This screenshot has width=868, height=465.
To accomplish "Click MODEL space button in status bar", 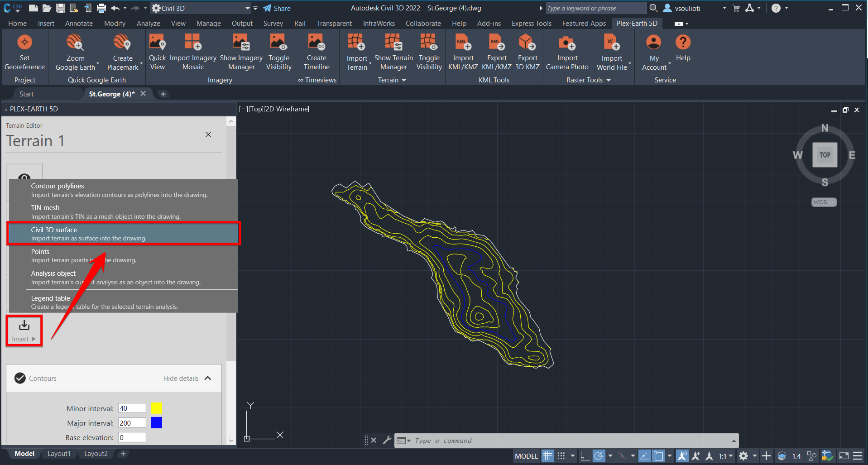I will pos(526,456).
